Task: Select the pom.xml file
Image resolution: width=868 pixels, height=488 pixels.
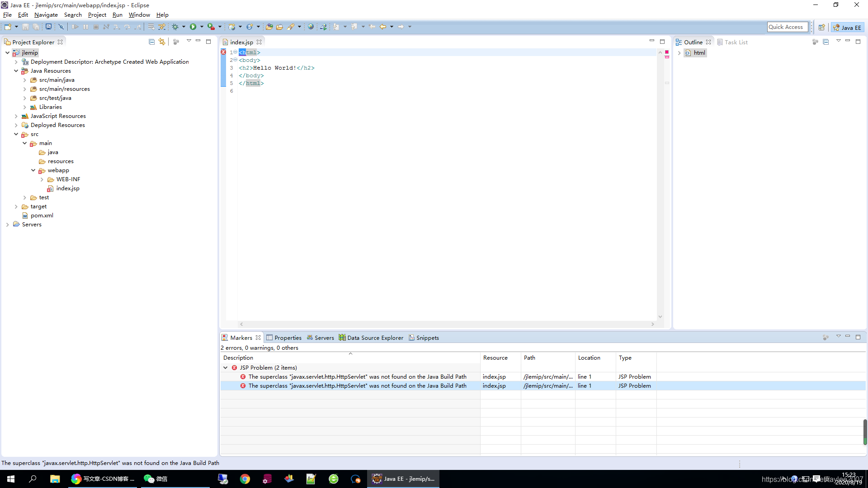Action: [x=42, y=216]
